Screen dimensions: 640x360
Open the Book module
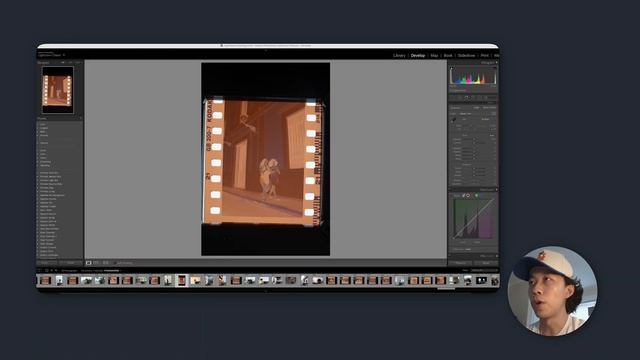(x=448, y=55)
